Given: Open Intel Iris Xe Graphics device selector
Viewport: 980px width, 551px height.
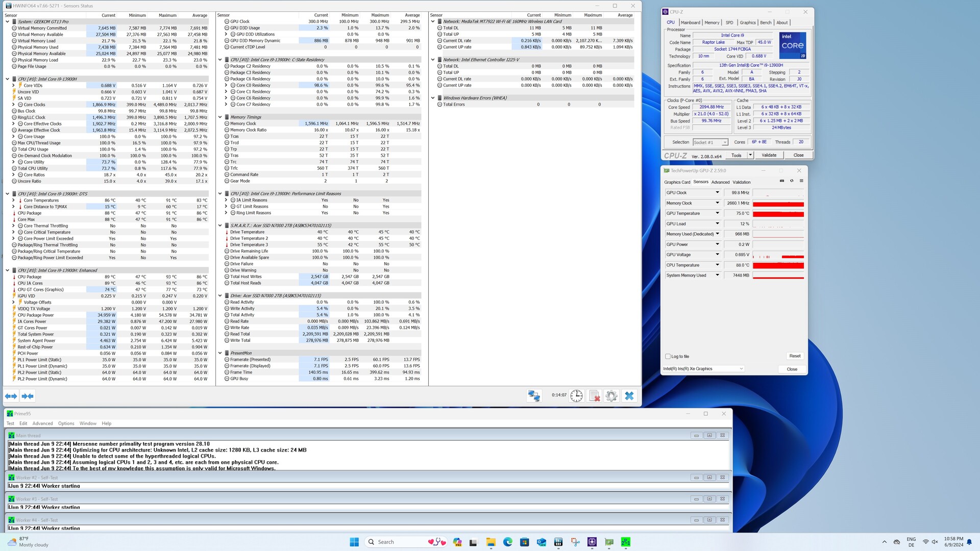Looking at the screenshot, I should pyautogui.click(x=703, y=369).
